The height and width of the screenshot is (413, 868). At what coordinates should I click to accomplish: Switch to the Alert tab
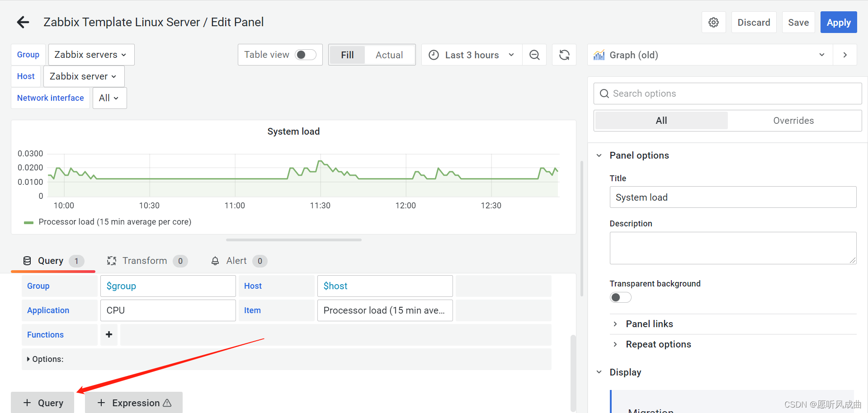point(239,261)
